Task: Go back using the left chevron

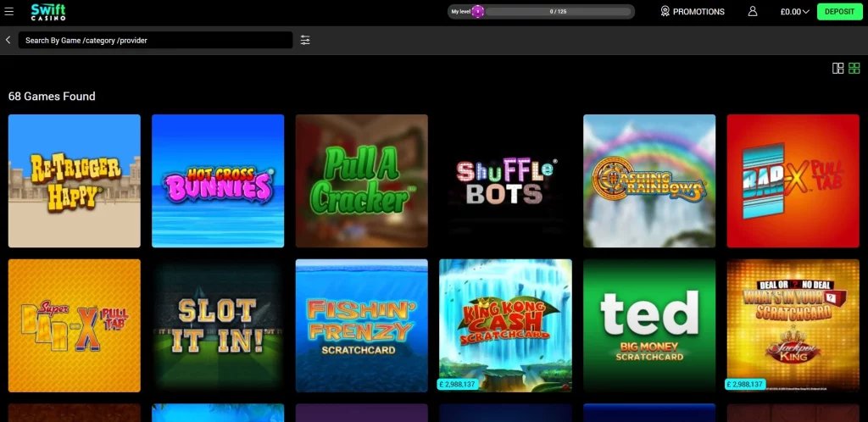Action: click(x=8, y=40)
